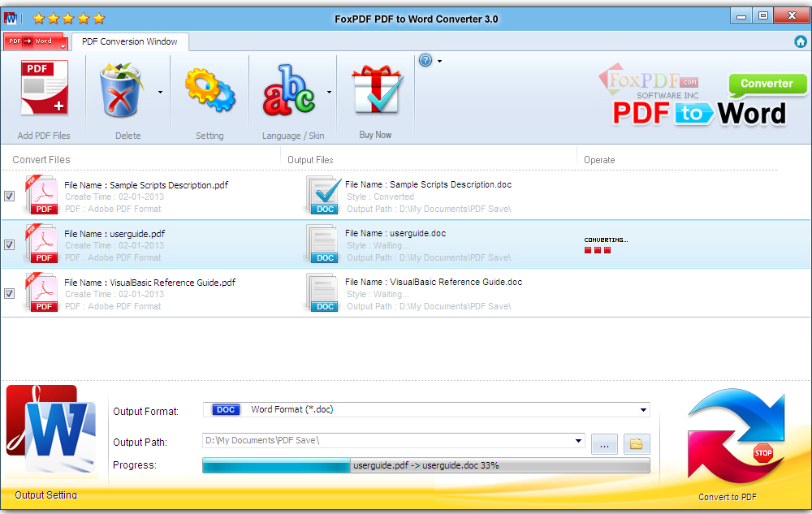Stop conversion with Convert to PDF button
This screenshot has height=514, width=812.
pos(736,438)
